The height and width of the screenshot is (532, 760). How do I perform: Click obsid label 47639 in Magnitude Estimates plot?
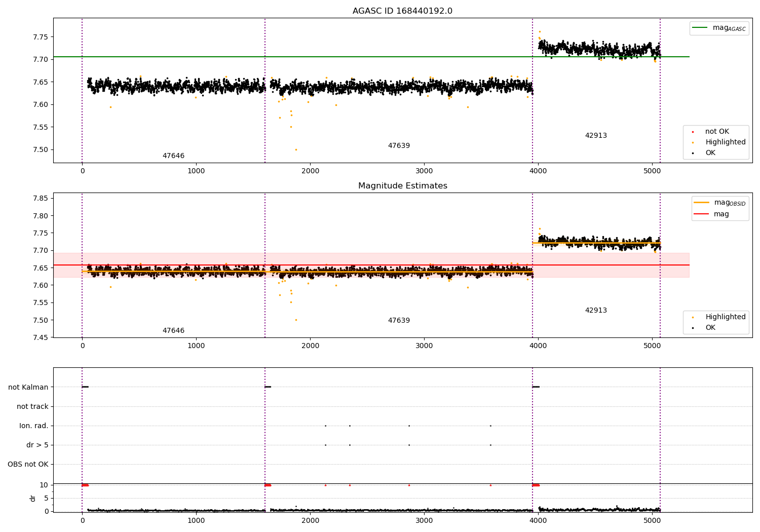[399, 321]
